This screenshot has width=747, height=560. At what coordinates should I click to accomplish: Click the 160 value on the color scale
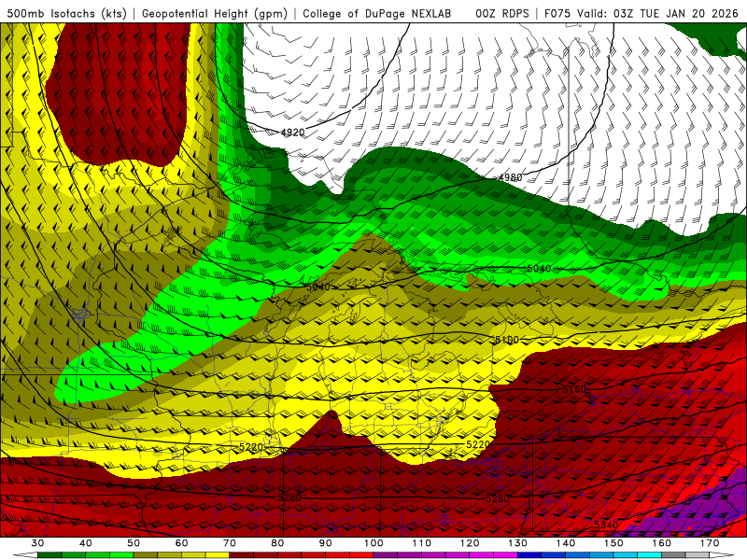[x=661, y=543]
